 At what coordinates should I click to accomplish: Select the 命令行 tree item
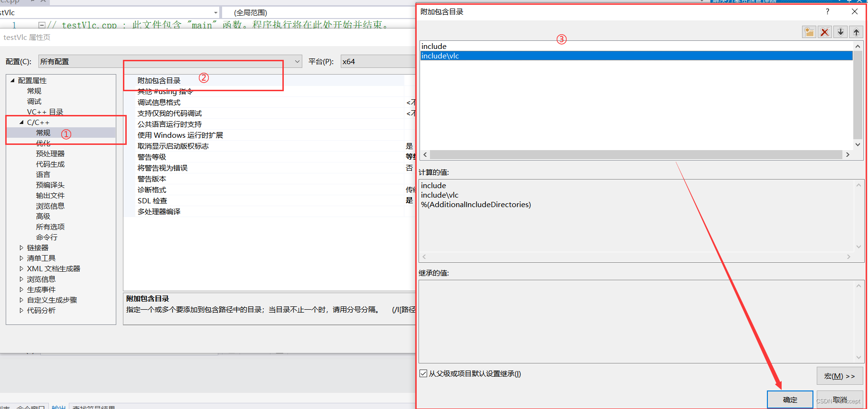47,237
